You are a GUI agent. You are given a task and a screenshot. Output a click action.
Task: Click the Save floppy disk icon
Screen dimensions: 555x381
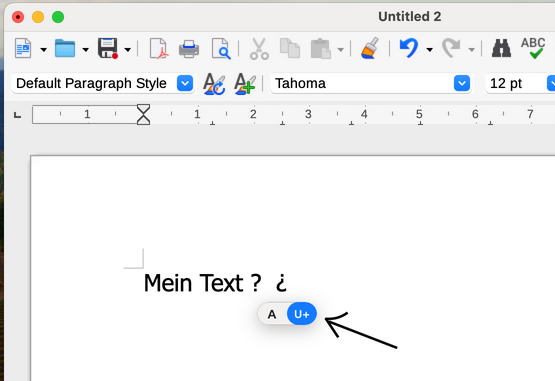[108, 48]
